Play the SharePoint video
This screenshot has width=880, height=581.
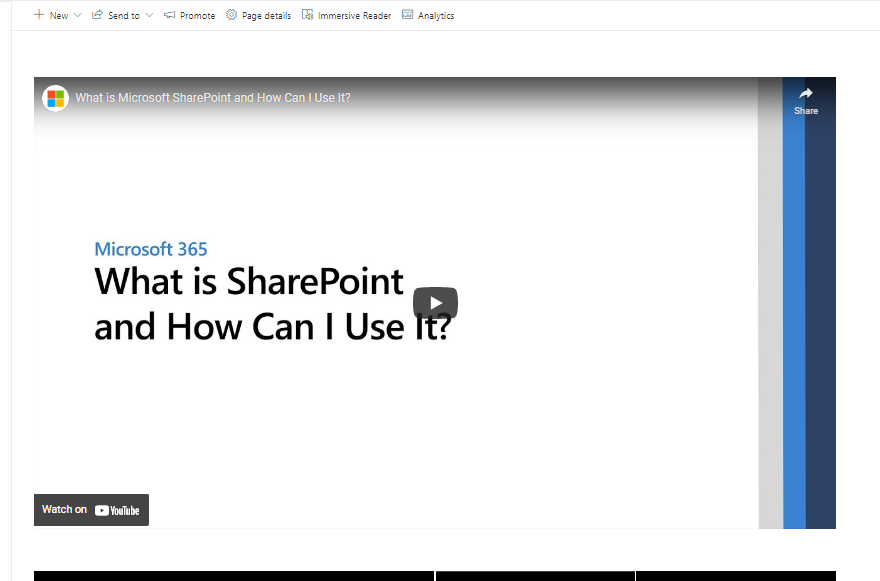[435, 302]
